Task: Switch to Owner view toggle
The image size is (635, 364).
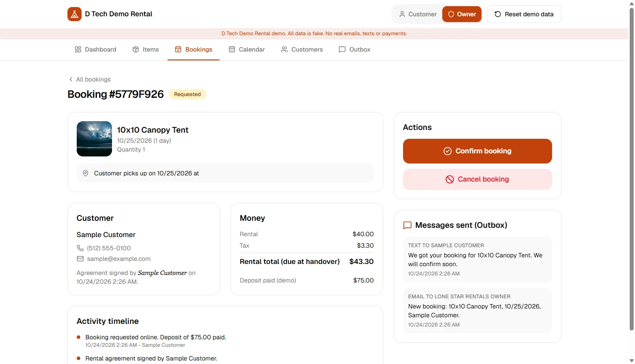Action: (462, 14)
